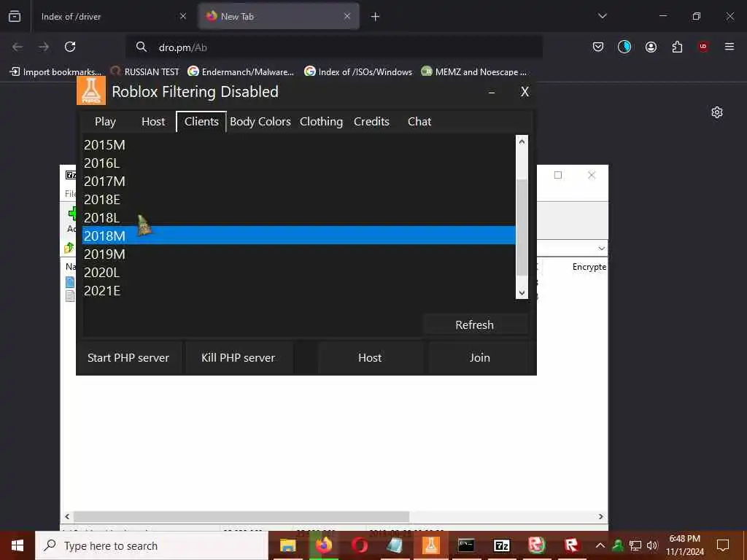The height and width of the screenshot is (560, 747).
Task: Open the Import bookmarks bookmark
Action: coord(55,72)
